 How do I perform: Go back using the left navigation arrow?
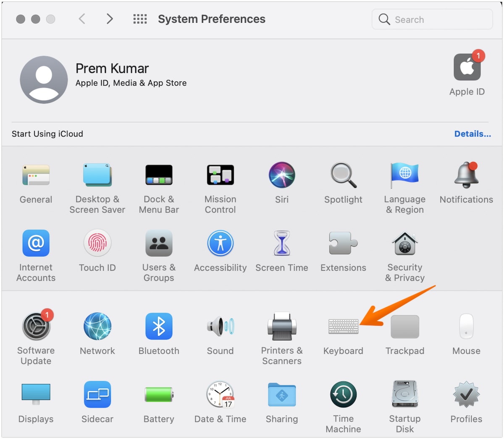pyautogui.click(x=82, y=19)
